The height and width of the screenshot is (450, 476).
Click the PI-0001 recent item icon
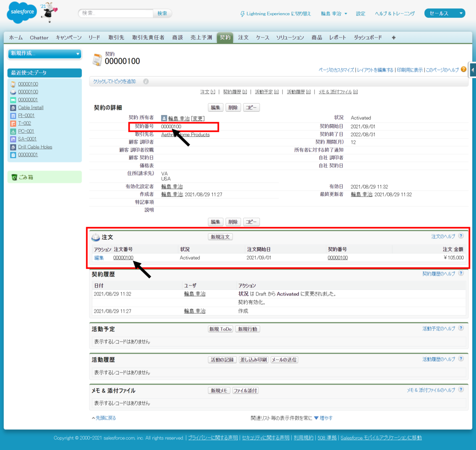coord(13,115)
